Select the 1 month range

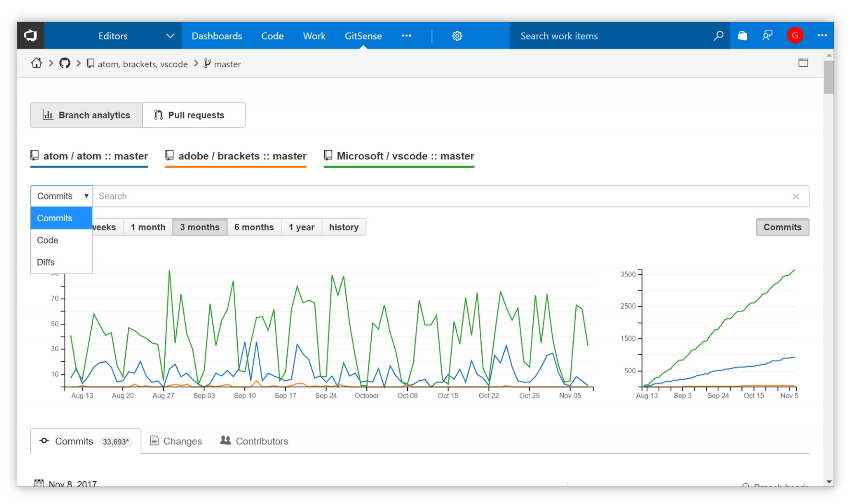tap(148, 227)
